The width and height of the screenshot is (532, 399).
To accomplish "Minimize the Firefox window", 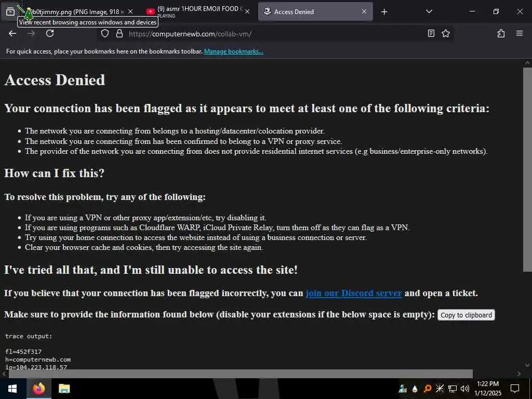I will point(472,11).
